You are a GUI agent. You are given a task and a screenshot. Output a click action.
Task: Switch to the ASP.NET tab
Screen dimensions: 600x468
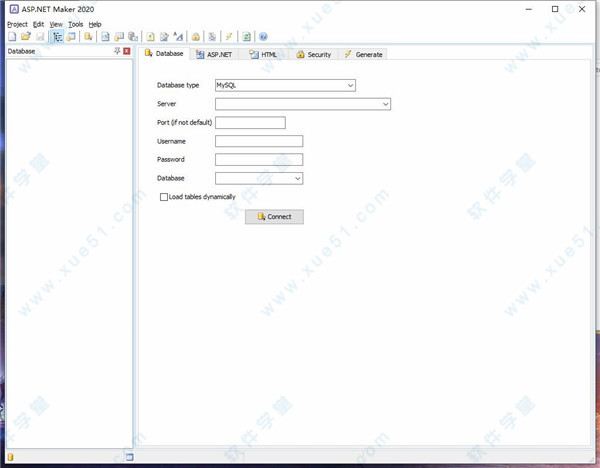tap(214, 54)
